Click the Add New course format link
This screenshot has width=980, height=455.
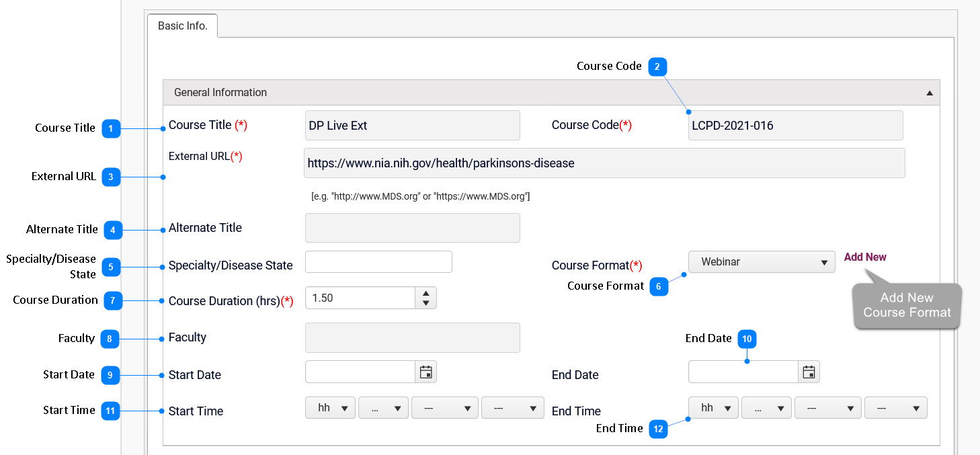865,257
